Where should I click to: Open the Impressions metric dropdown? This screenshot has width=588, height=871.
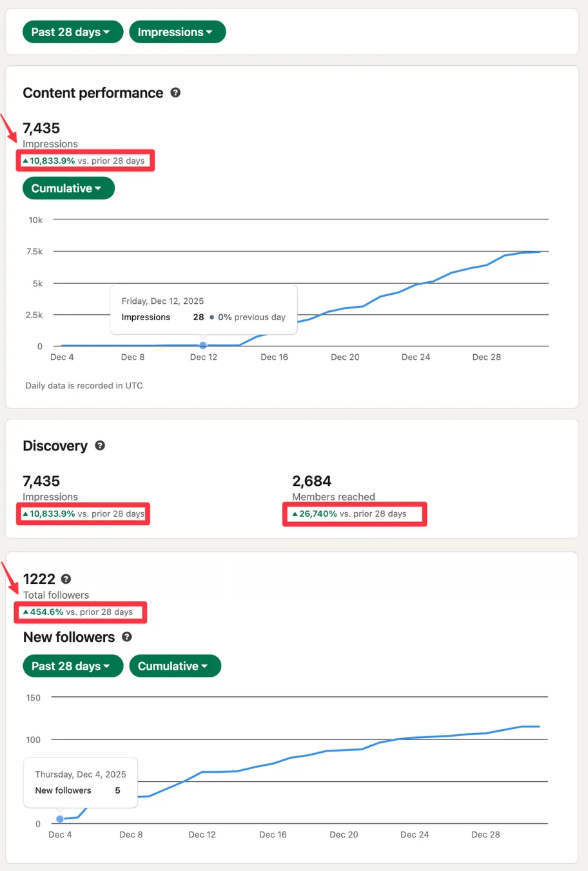click(177, 32)
